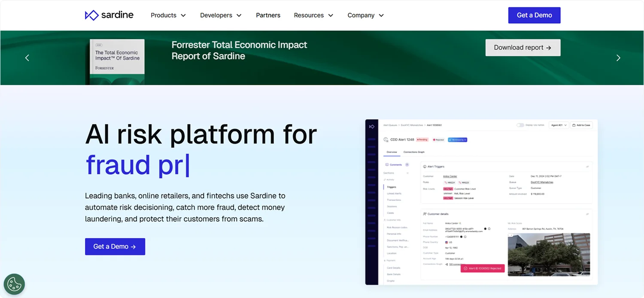Advance to the next banner slide arrow
Screen dimensions: 644x298
[618, 58]
